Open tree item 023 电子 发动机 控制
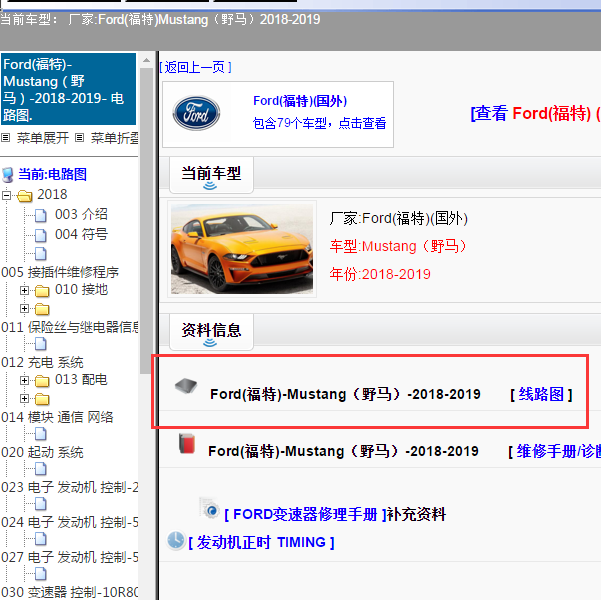Image resolution: width=601 pixels, height=600 pixels. tap(69, 487)
